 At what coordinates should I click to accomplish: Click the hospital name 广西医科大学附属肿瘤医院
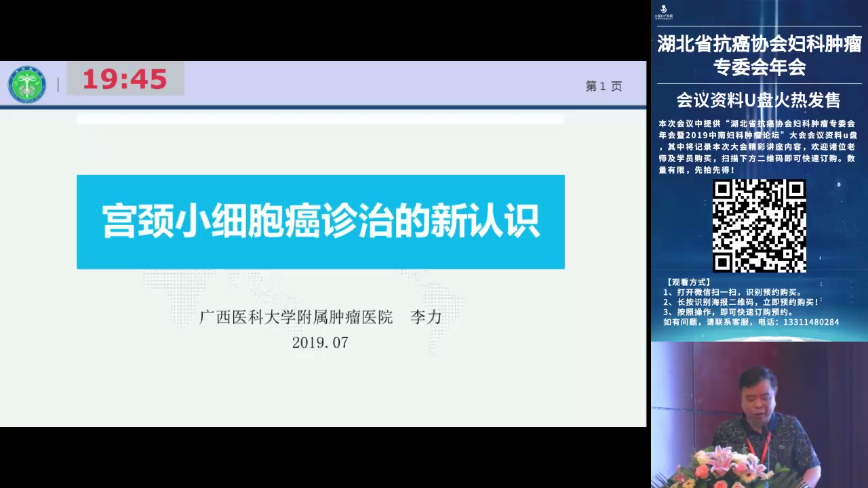coord(296,317)
